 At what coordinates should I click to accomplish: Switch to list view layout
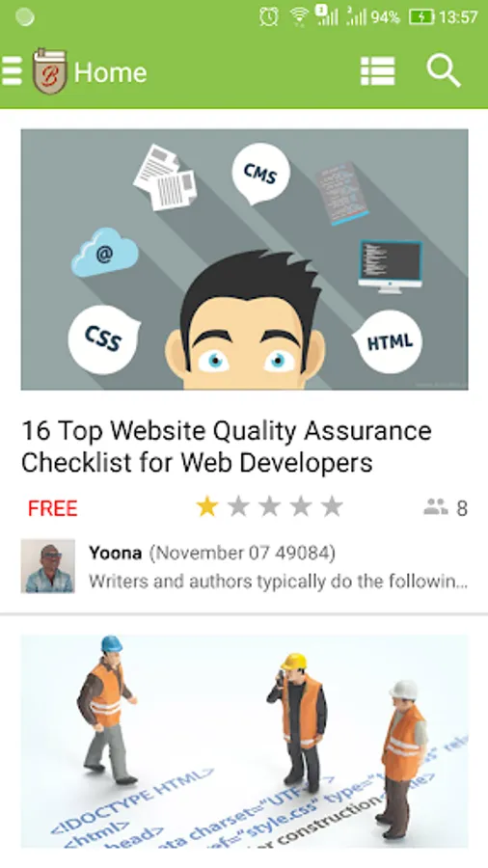tap(378, 71)
